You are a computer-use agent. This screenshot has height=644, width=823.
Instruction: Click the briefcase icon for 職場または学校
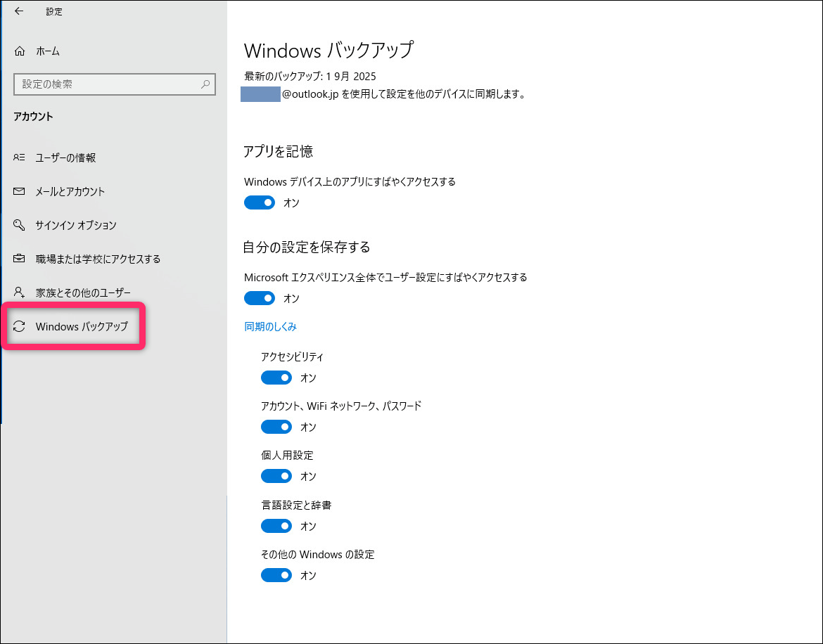pyautogui.click(x=19, y=259)
